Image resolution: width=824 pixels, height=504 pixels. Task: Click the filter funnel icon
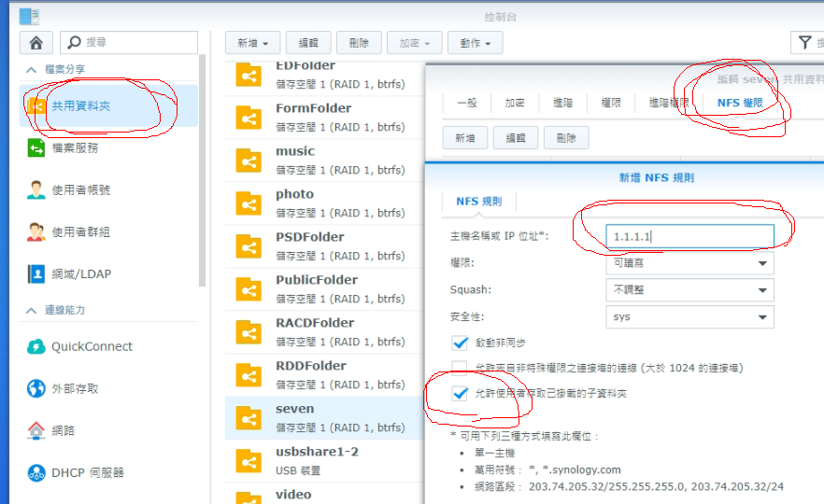(x=804, y=43)
